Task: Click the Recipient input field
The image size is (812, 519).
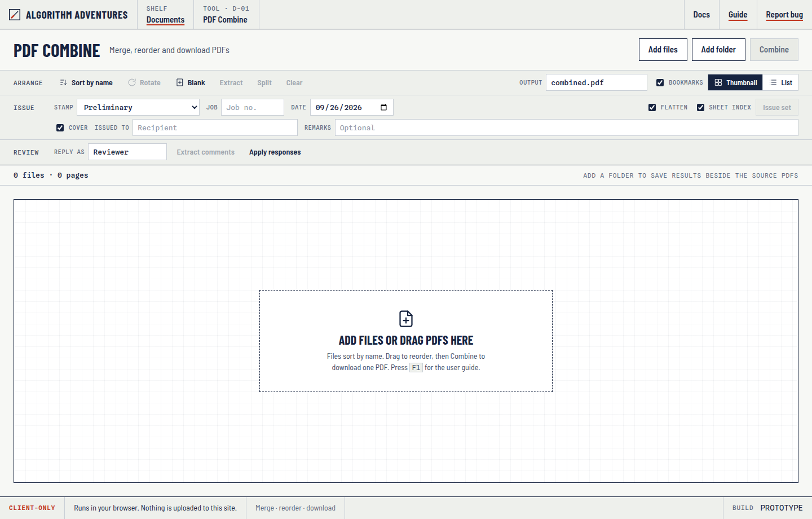Action: coord(215,127)
